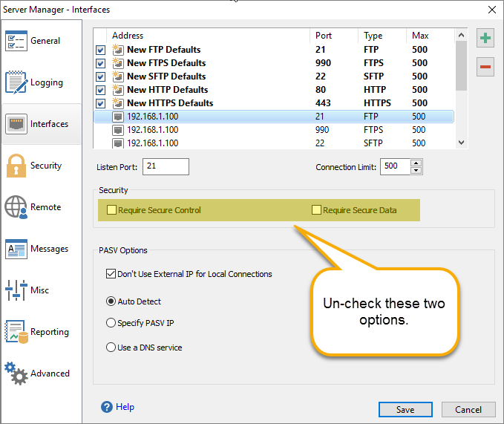Click the green plus add interface icon
Screen dimensions: 504x424
coord(485,39)
